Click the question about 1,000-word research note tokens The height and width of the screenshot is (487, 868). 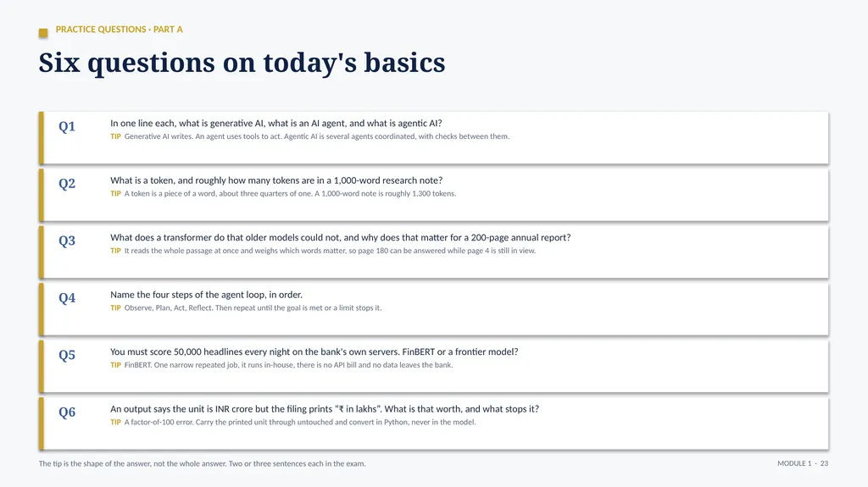[276, 180]
